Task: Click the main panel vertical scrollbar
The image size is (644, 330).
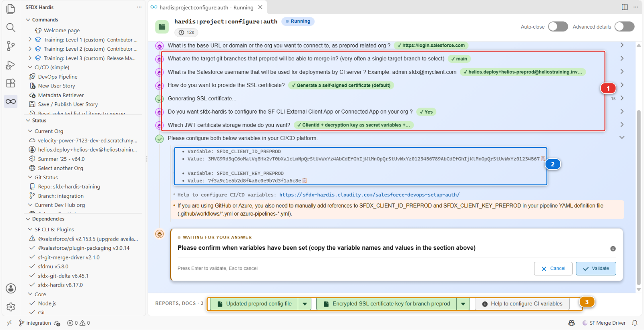Action: tap(638, 197)
